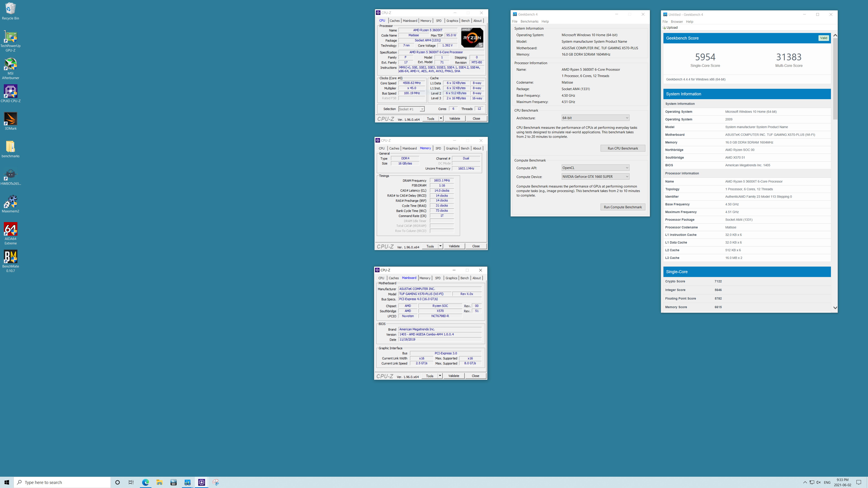Open Snipping Tool from the taskbar
This screenshot has width=868, height=488.
pos(216,482)
